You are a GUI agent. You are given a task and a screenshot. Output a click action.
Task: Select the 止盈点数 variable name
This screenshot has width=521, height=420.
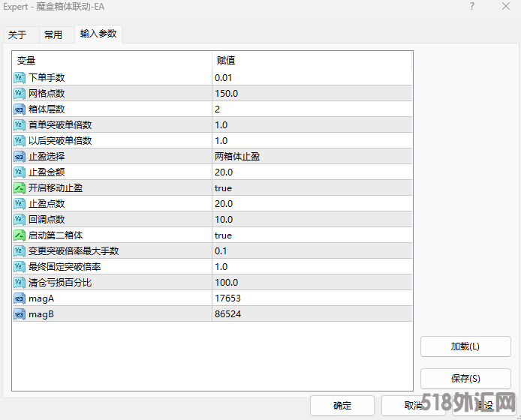pos(47,204)
